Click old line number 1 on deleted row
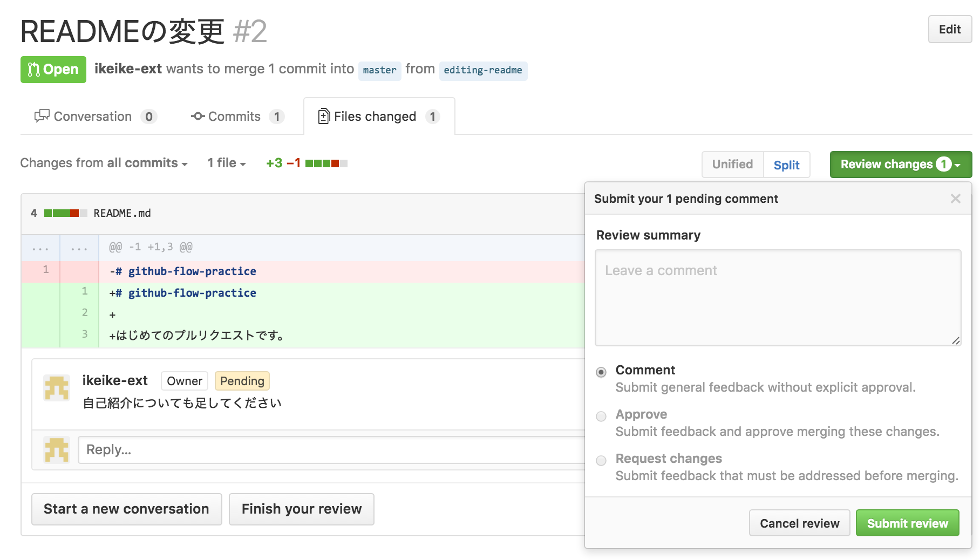980x560 pixels. (46, 270)
